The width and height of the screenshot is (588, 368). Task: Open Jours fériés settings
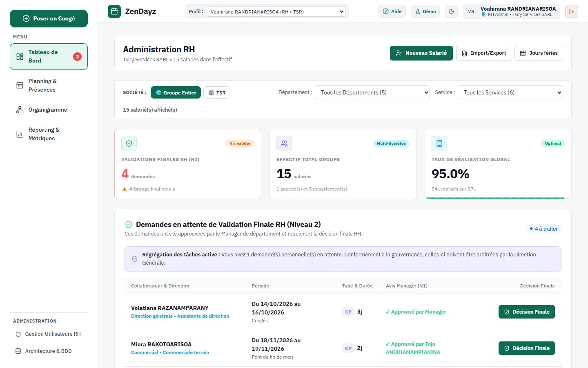point(539,53)
